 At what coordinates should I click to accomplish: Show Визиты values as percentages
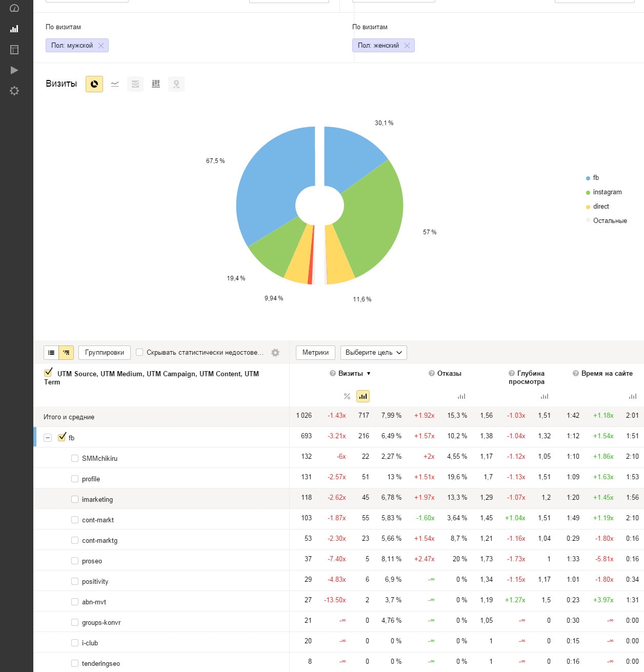coord(347,396)
